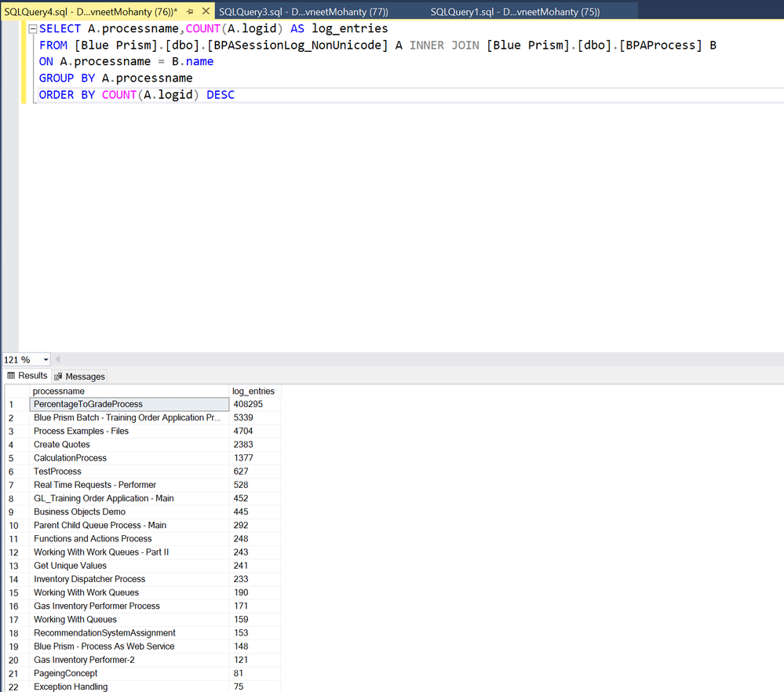This screenshot has width=784, height=692.
Task: Select 'Functions and Actions Process' cell
Action: 129,539
